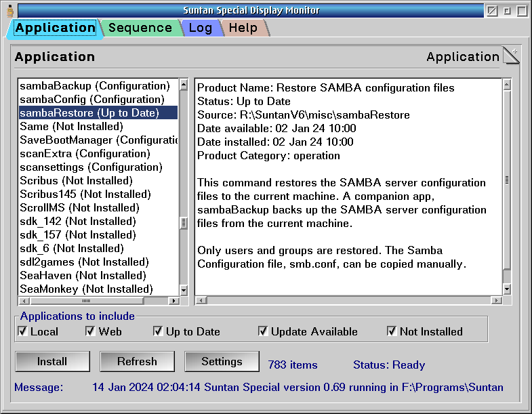Click the page-corner icon beside Application label
The width and height of the screenshot is (532, 414).
[x=511, y=56]
